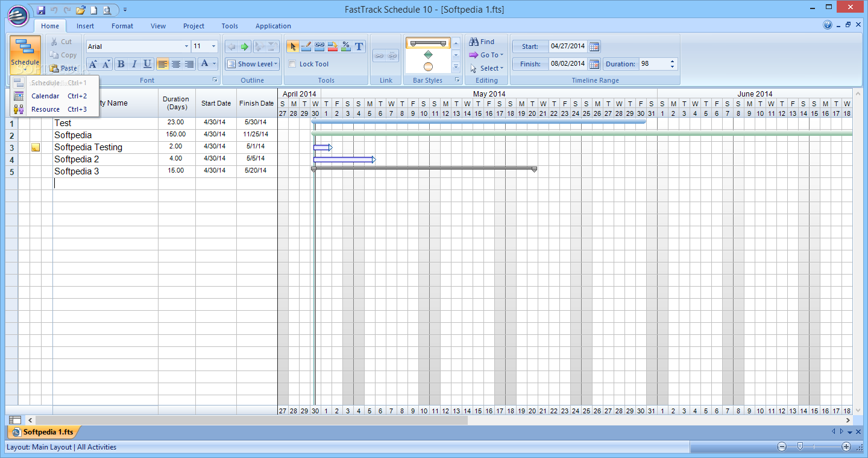Expand the quick access toolbar customize arrow
The image size is (868, 458).
[125, 10]
